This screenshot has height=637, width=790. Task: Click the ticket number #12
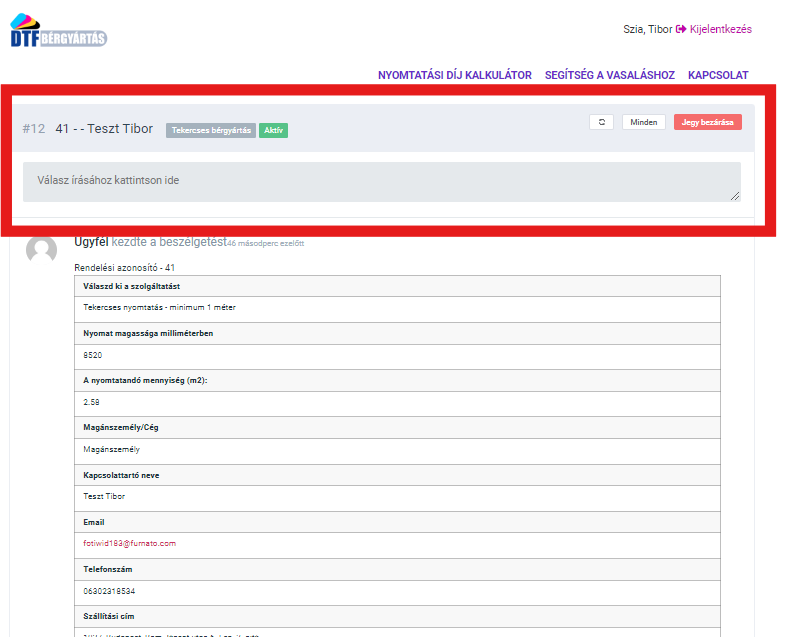point(34,129)
